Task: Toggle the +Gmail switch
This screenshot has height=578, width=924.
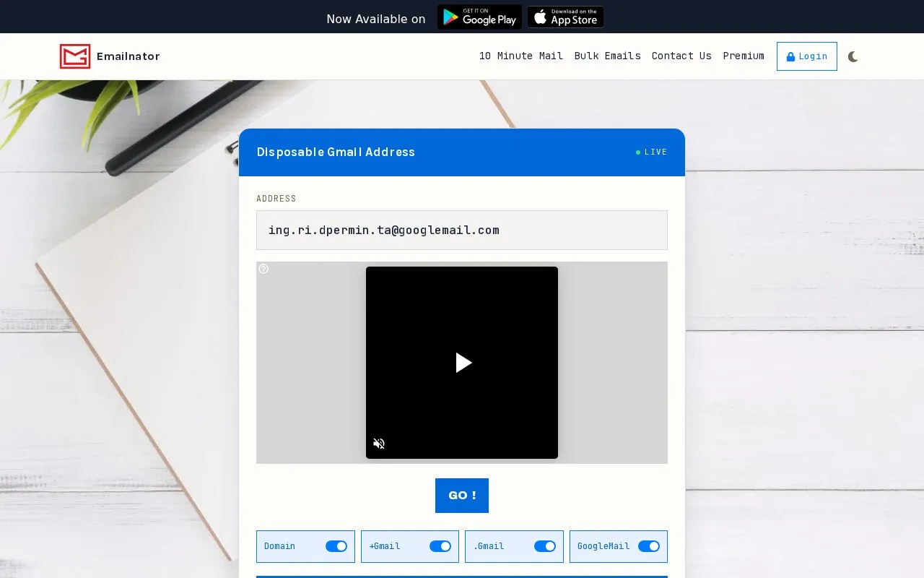Action: (440, 546)
